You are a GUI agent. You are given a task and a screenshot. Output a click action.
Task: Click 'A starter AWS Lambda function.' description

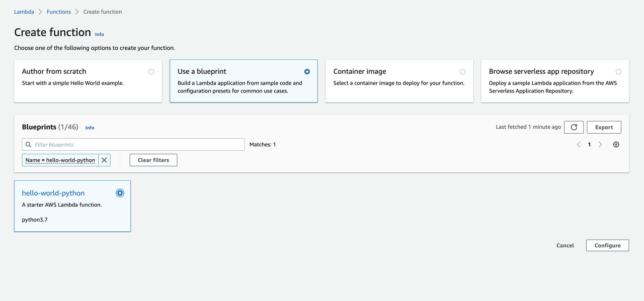(62, 205)
